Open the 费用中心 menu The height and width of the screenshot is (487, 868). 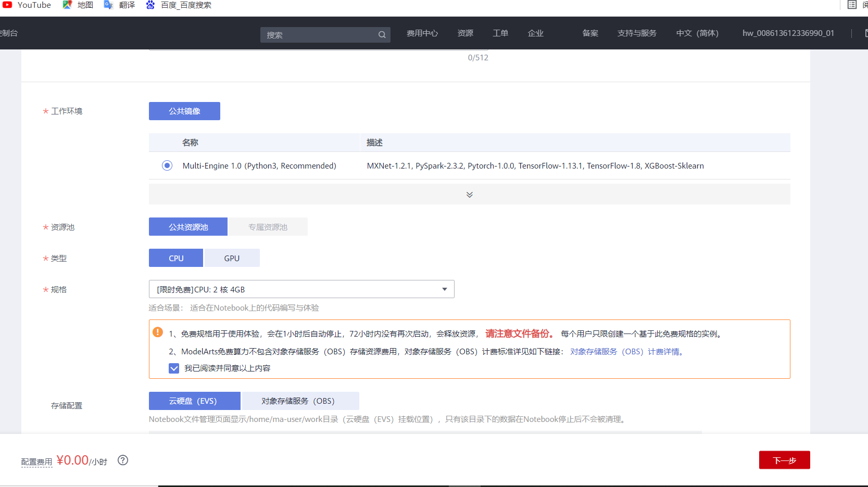point(422,33)
